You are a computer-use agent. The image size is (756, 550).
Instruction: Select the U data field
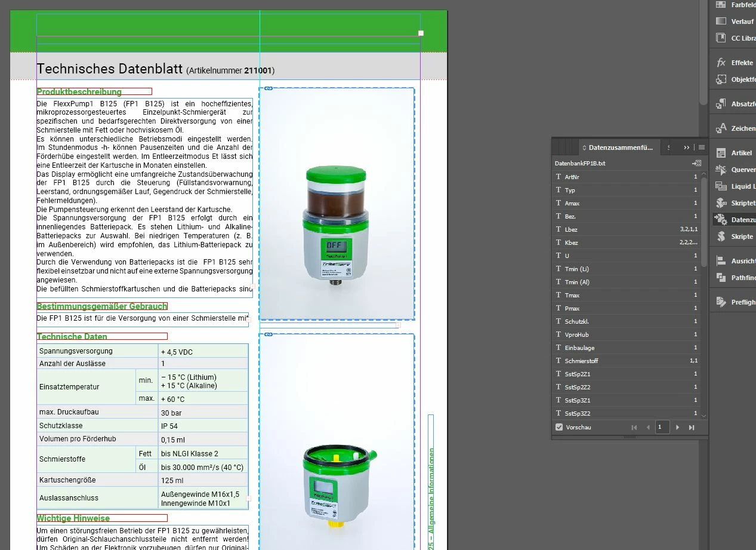[627, 256]
